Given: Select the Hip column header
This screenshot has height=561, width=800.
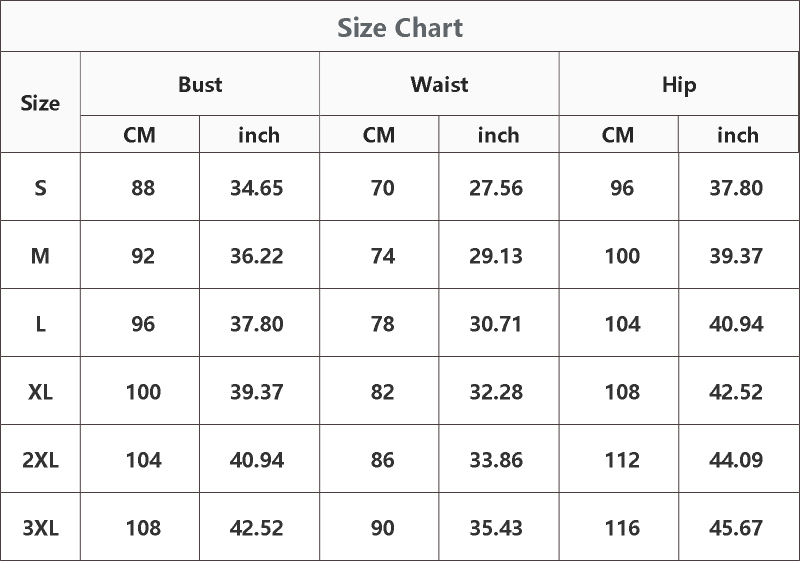Looking at the screenshot, I should click(679, 85).
